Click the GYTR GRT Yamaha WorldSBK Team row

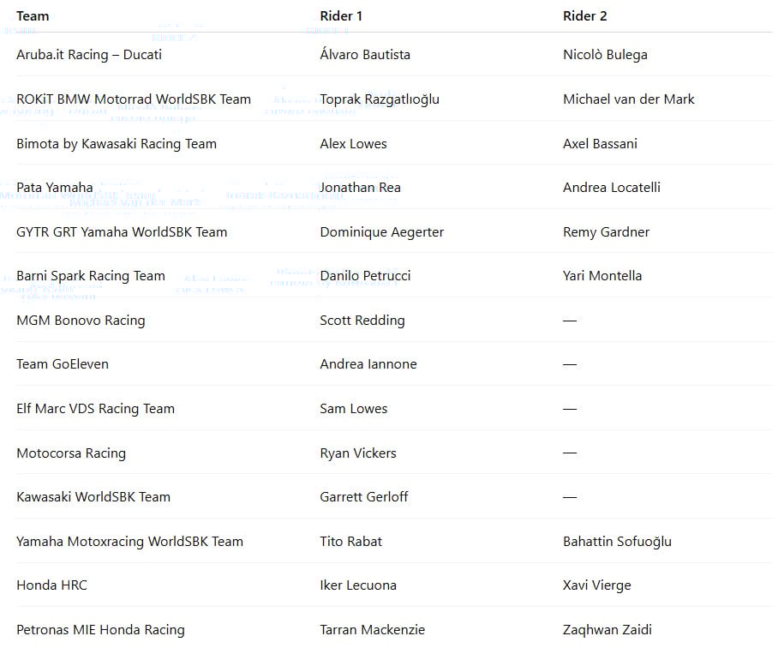(122, 232)
